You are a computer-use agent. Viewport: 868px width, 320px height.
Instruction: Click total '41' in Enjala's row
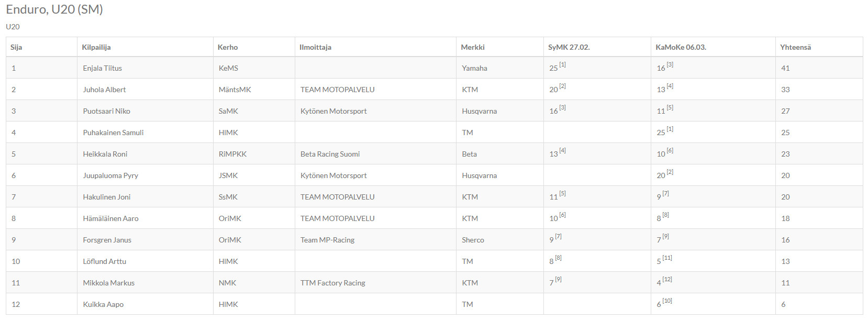pyautogui.click(x=785, y=68)
